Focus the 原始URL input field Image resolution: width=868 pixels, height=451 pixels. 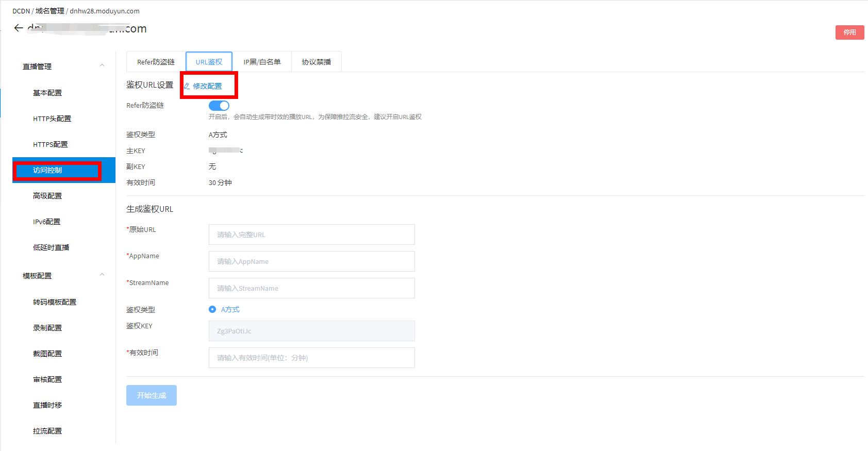pyautogui.click(x=311, y=235)
